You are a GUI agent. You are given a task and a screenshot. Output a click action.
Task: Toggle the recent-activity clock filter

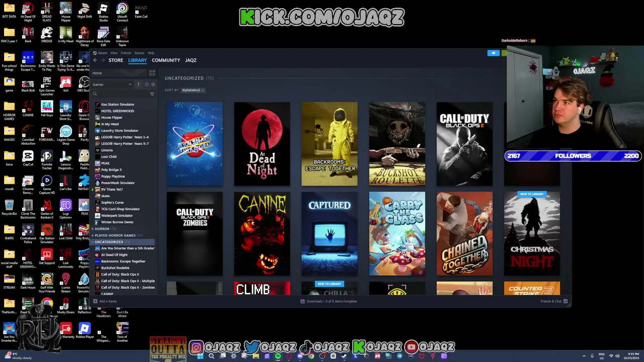click(x=146, y=84)
